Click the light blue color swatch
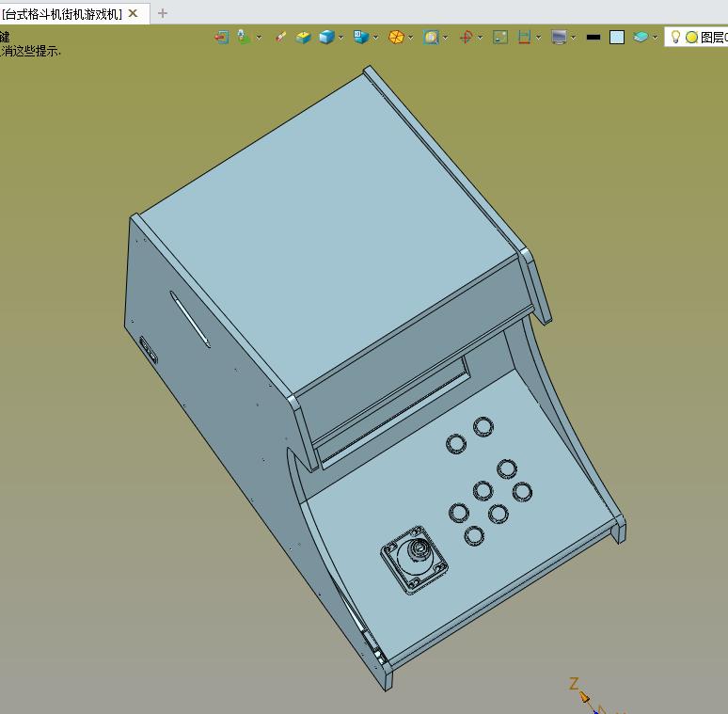 [x=617, y=37]
